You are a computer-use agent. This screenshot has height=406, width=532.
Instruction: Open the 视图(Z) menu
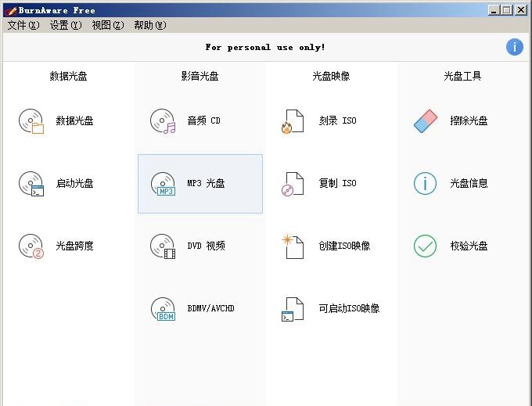coord(108,25)
